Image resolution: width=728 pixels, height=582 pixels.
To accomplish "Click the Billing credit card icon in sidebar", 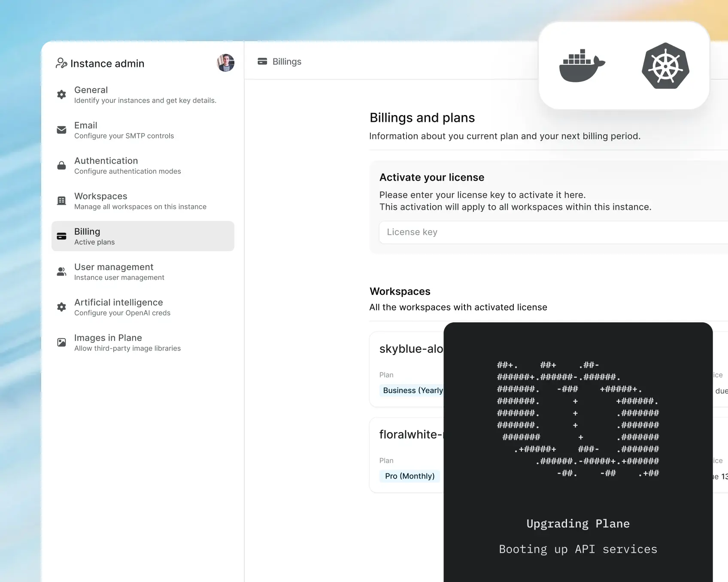I will 62,236.
